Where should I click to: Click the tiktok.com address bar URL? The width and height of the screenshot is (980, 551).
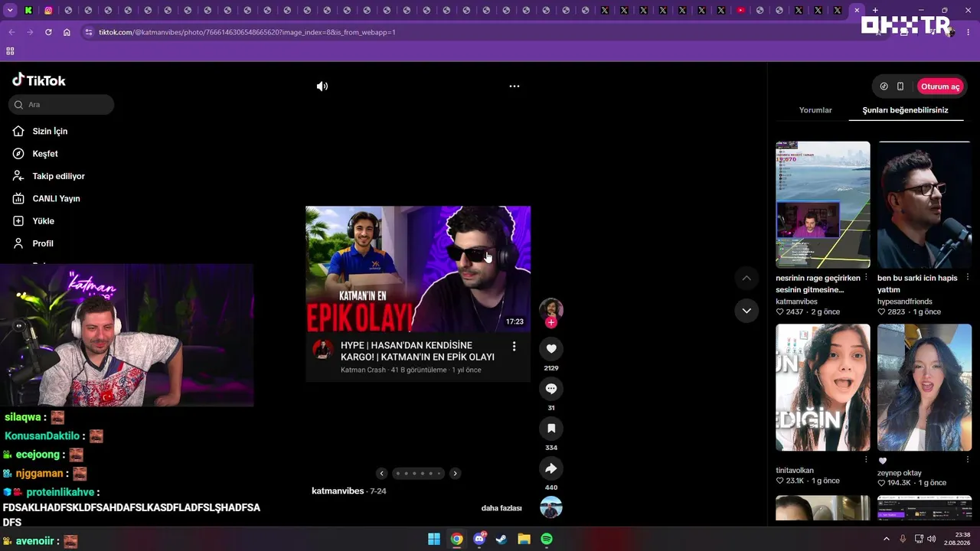[x=247, y=32]
